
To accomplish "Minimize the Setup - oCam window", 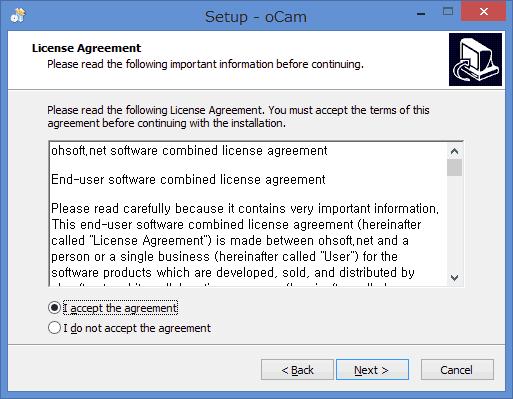I will click(x=421, y=13).
